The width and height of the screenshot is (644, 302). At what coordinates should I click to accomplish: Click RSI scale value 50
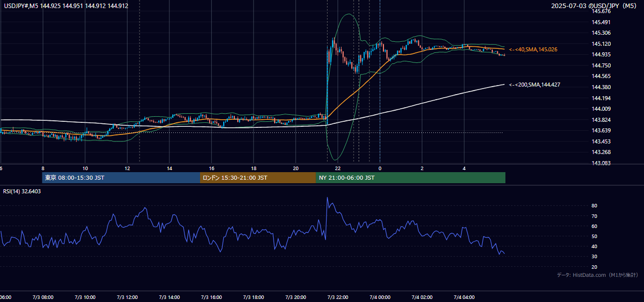[595, 236]
